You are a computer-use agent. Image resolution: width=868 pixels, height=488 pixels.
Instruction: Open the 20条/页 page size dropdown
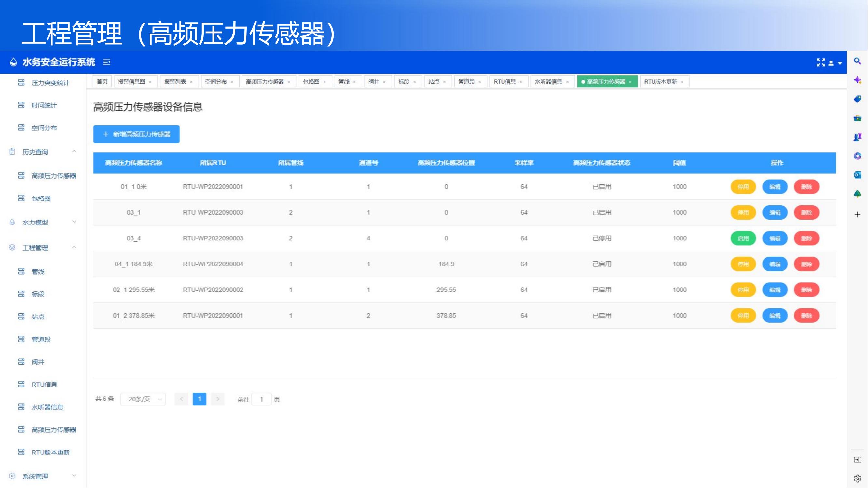(x=143, y=399)
